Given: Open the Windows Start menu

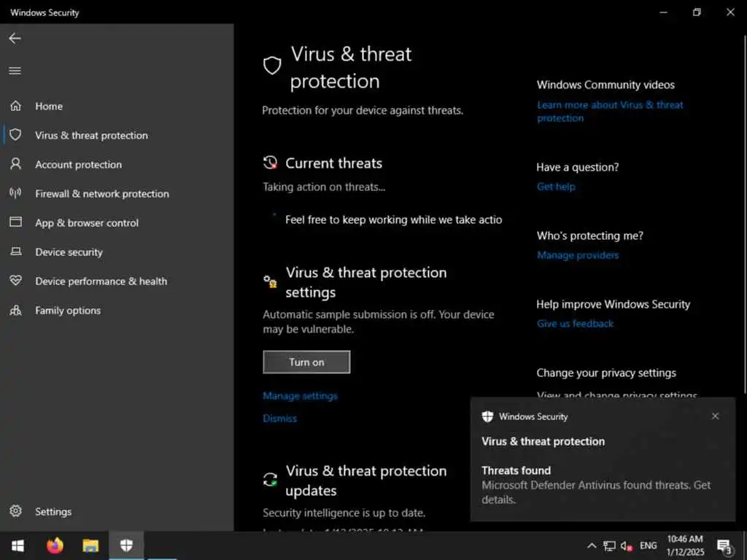Looking at the screenshot, I should pyautogui.click(x=18, y=545).
